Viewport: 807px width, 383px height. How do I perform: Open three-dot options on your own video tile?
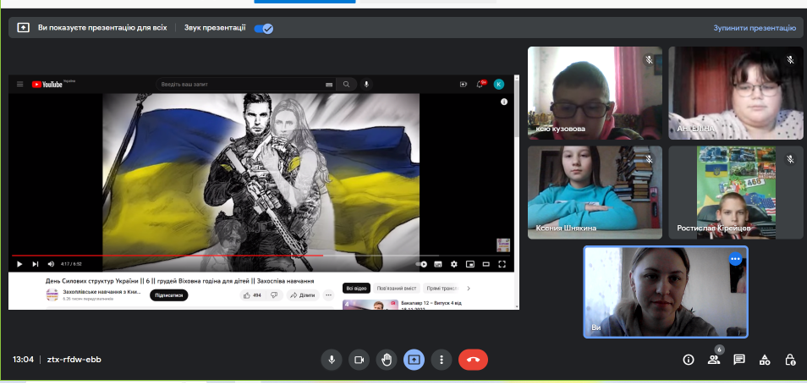(735, 259)
